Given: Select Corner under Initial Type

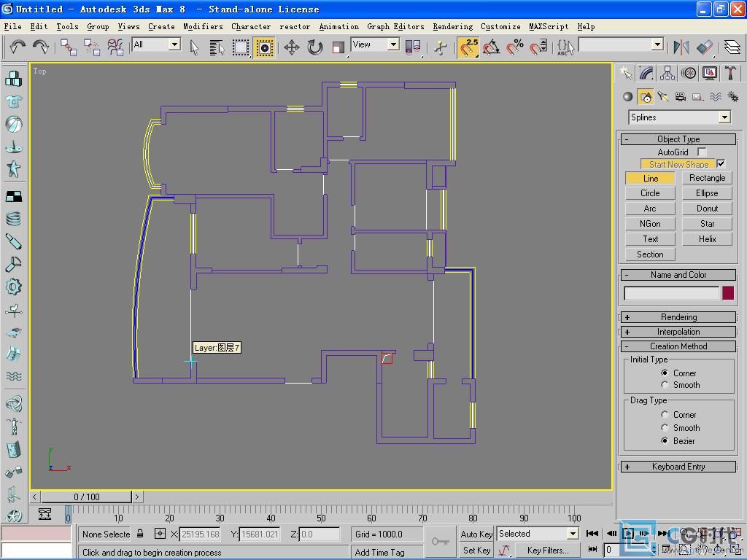Looking at the screenshot, I should click(x=665, y=373).
